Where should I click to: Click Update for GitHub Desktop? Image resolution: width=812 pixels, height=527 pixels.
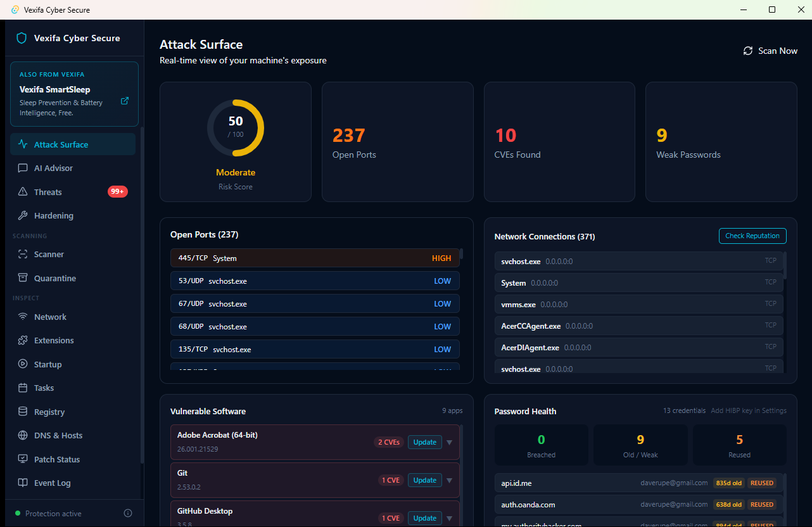tap(425, 518)
